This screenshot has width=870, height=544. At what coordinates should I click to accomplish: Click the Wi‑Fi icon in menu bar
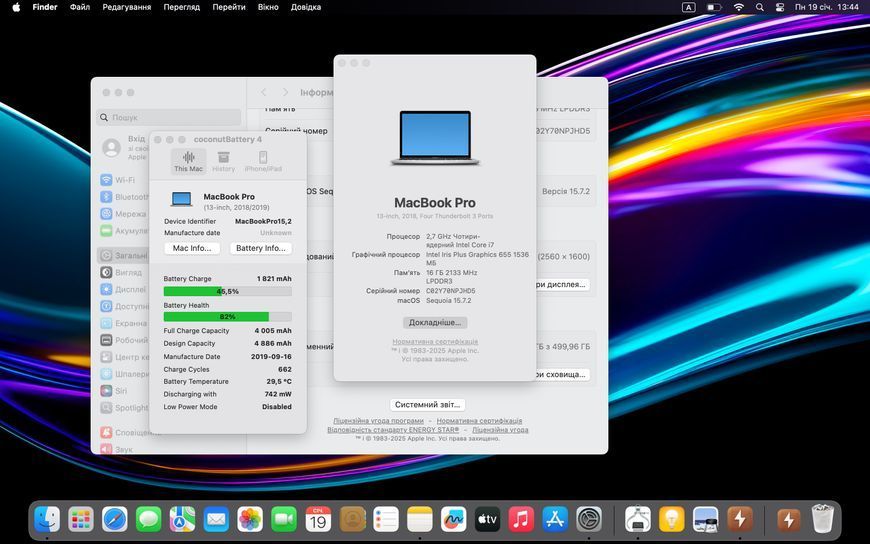[x=739, y=7]
